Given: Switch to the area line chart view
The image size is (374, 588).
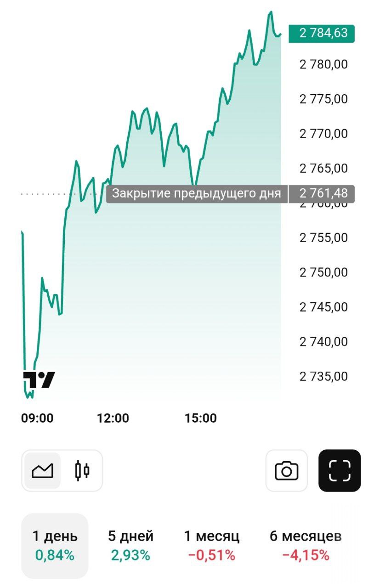Looking at the screenshot, I should point(42,470).
